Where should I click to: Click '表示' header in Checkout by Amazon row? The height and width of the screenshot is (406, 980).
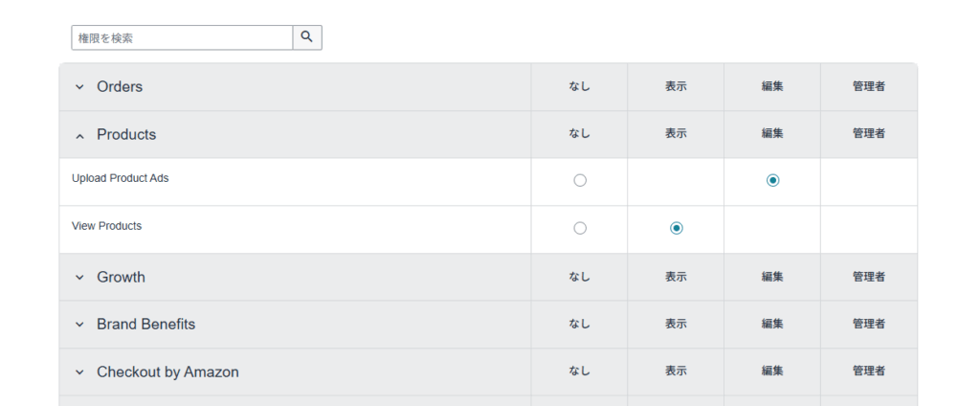676,372
